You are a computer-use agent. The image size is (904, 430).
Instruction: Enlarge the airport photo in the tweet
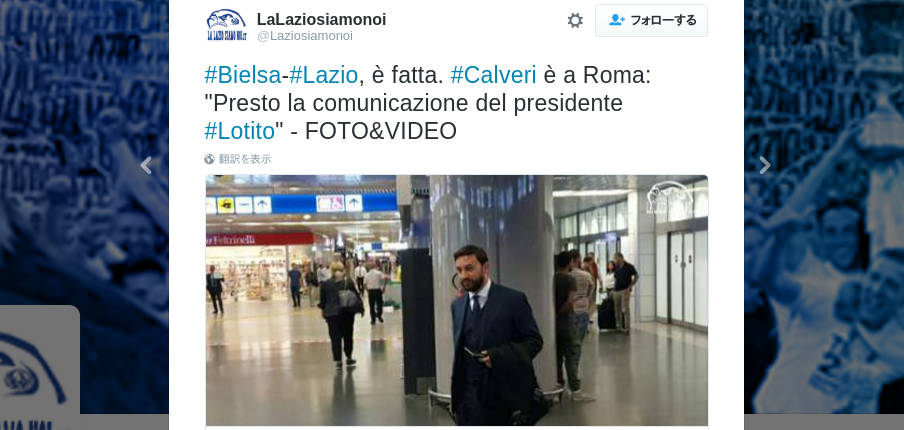[457, 300]
